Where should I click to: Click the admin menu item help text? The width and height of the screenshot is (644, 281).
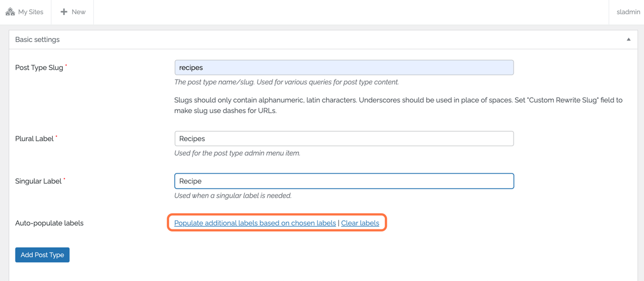point(237,153)
